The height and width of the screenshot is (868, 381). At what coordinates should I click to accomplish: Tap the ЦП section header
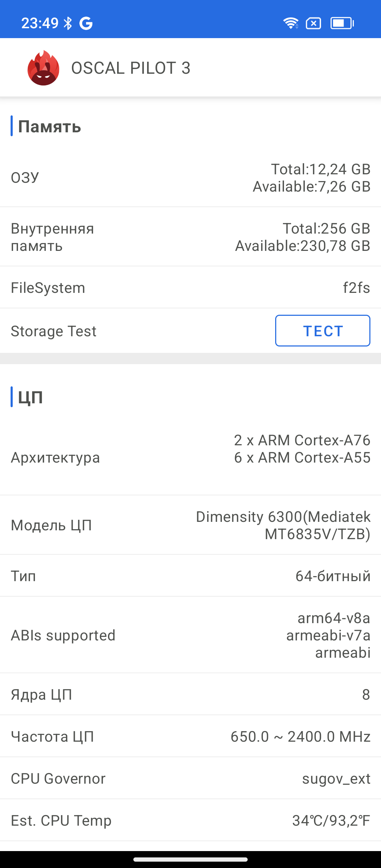click(x=30, y=397)
